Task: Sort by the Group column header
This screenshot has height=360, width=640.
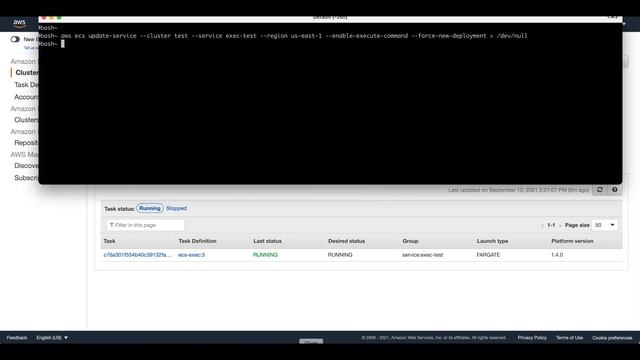Action: 410,241
